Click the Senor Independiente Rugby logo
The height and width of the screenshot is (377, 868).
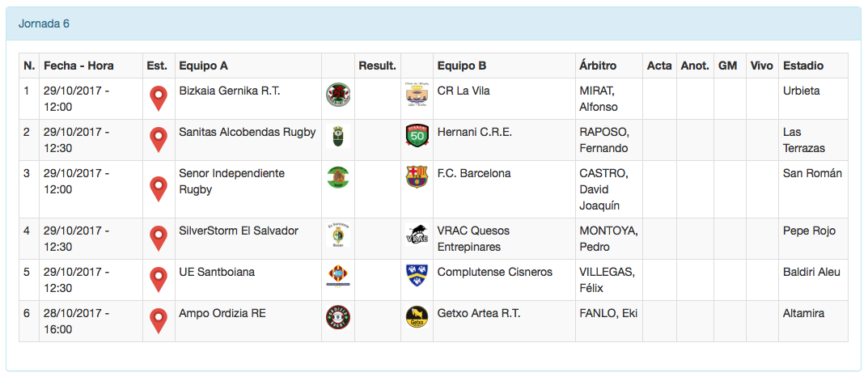coord(337,177)
